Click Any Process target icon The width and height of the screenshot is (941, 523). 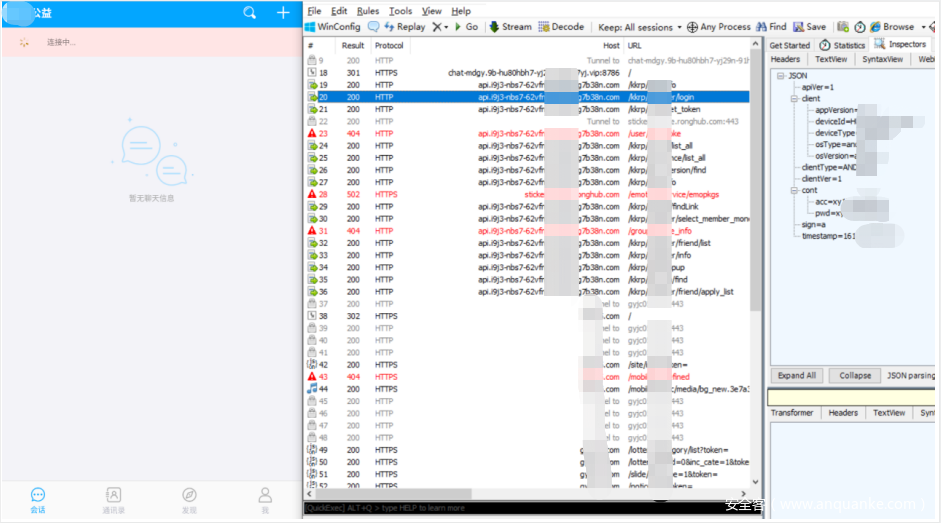[x=693, y=27]
